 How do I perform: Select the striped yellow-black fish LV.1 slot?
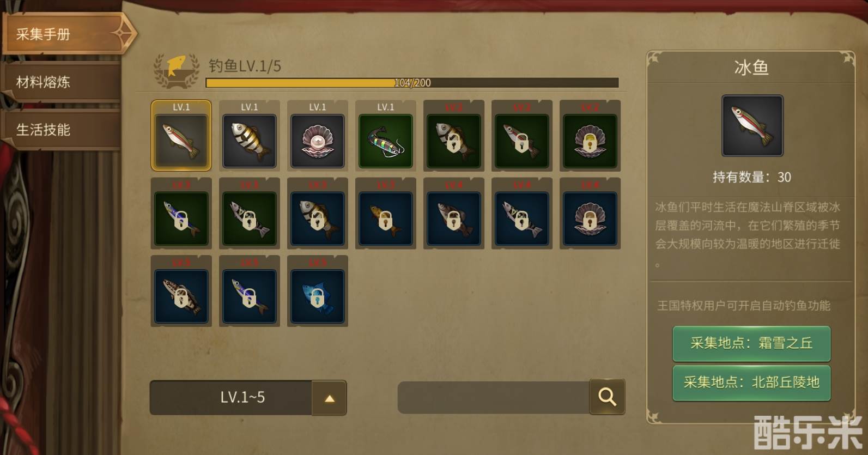250,136
